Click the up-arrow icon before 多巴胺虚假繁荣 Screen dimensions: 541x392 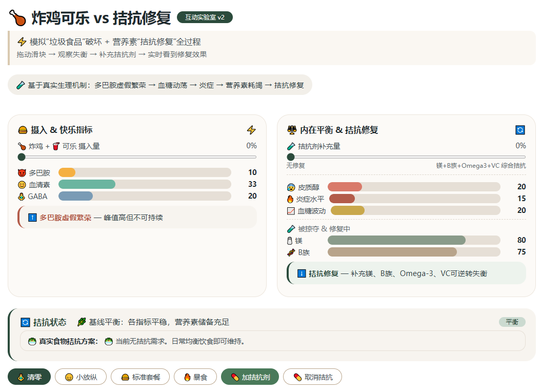(32, 218)
